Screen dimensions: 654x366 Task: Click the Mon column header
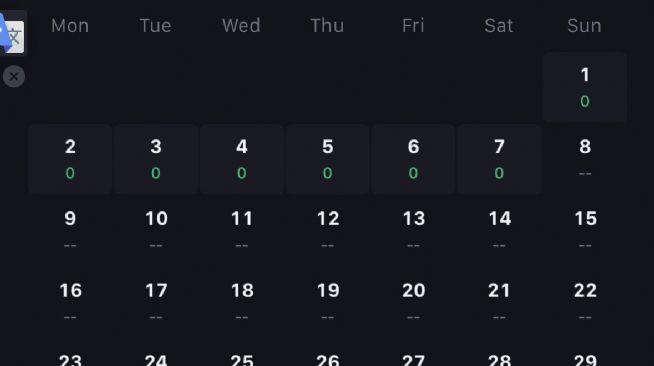coord(70,26)
